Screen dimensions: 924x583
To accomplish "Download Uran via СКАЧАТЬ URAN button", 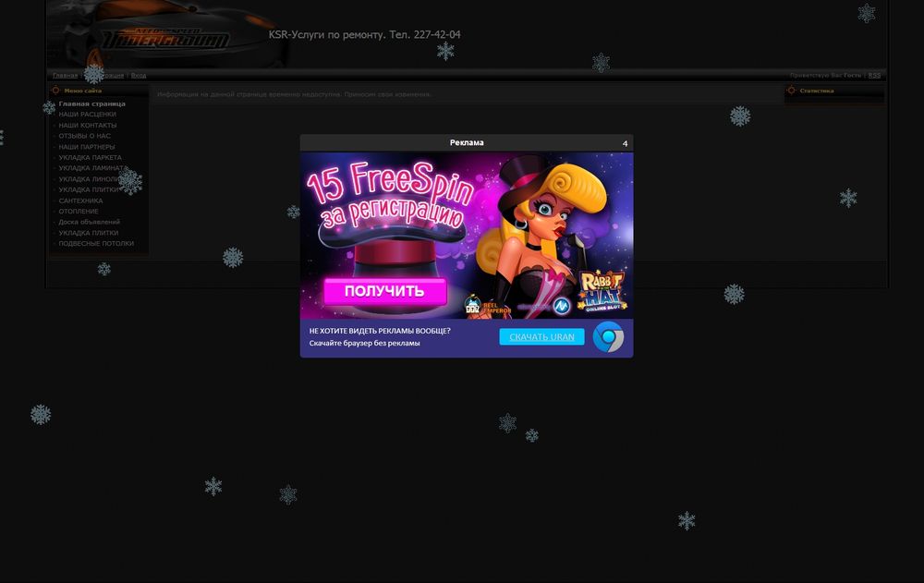I will click(x=541, y=336).
